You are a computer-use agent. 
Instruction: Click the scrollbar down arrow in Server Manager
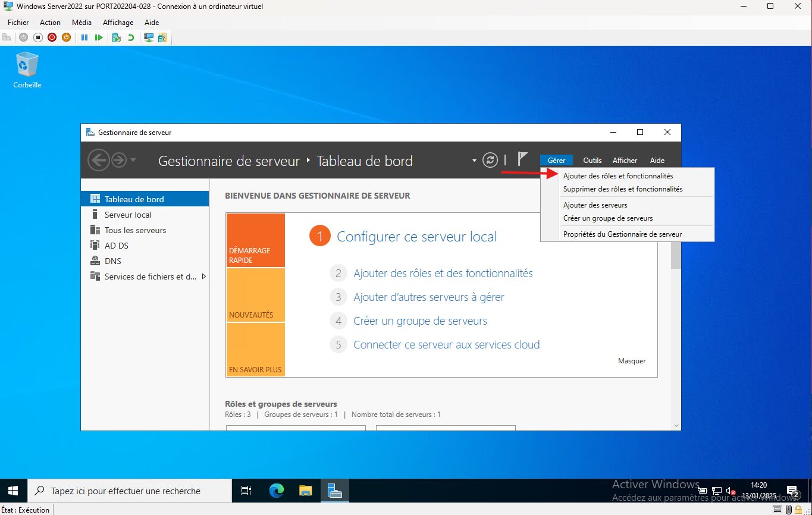675,425
